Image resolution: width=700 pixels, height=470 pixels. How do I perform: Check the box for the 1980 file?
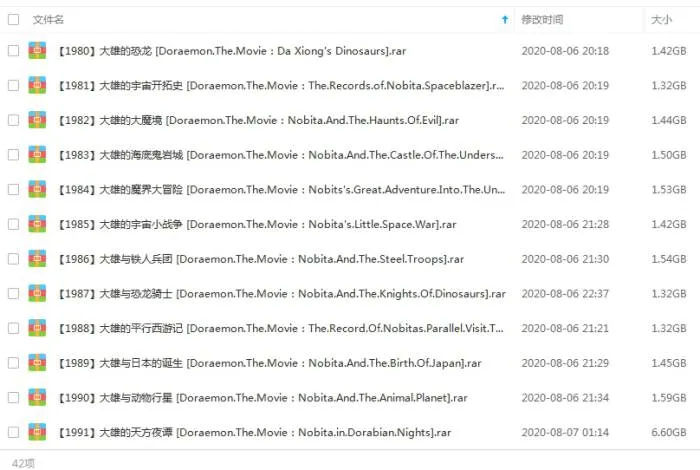[13, 50]
